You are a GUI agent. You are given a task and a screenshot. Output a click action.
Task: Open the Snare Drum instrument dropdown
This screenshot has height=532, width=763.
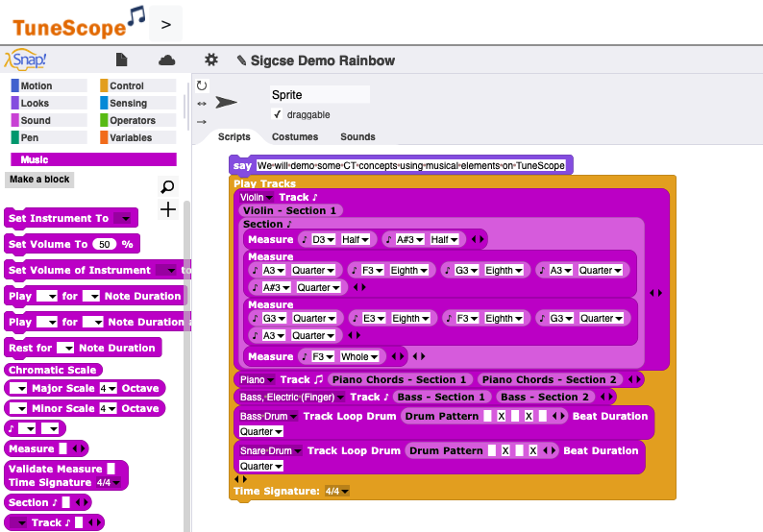click(x=271, y=450)
